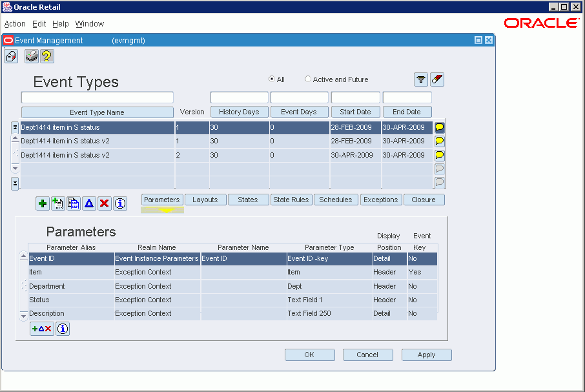Select the 'Department' parameter row

coord(233,287)
